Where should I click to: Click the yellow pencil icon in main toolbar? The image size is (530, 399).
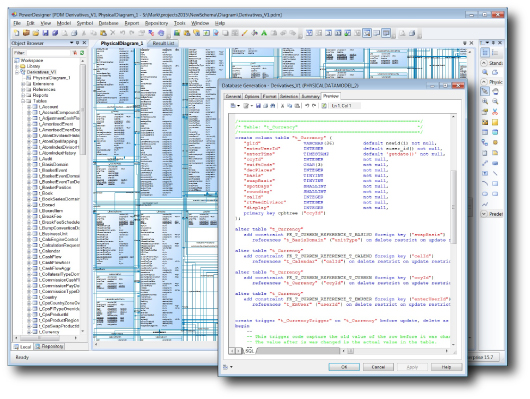click(244, 33)
